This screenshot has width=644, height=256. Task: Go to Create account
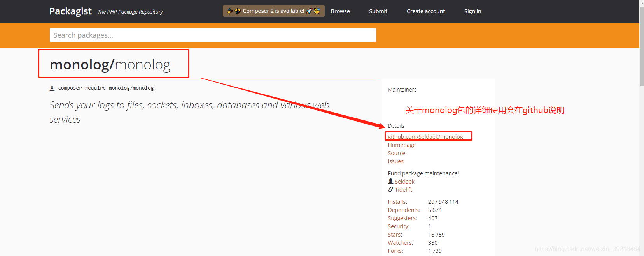click(426, 11)
